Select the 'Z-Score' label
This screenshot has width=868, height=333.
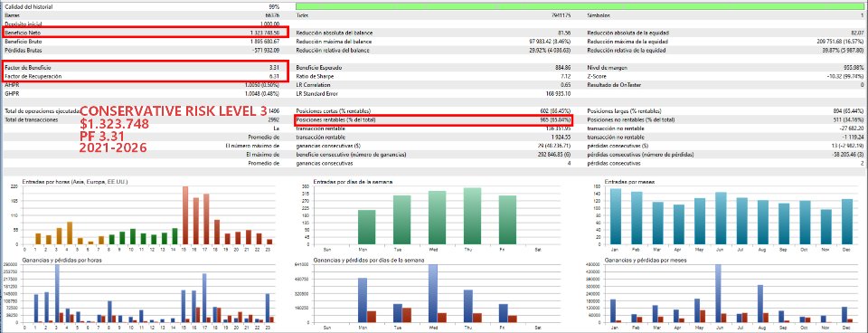(596, 76)
